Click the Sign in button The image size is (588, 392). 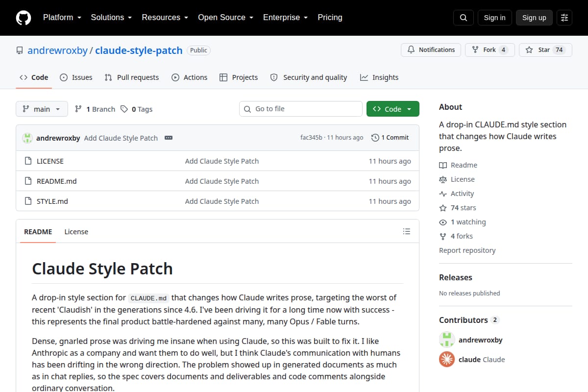[x=494, y=18]
